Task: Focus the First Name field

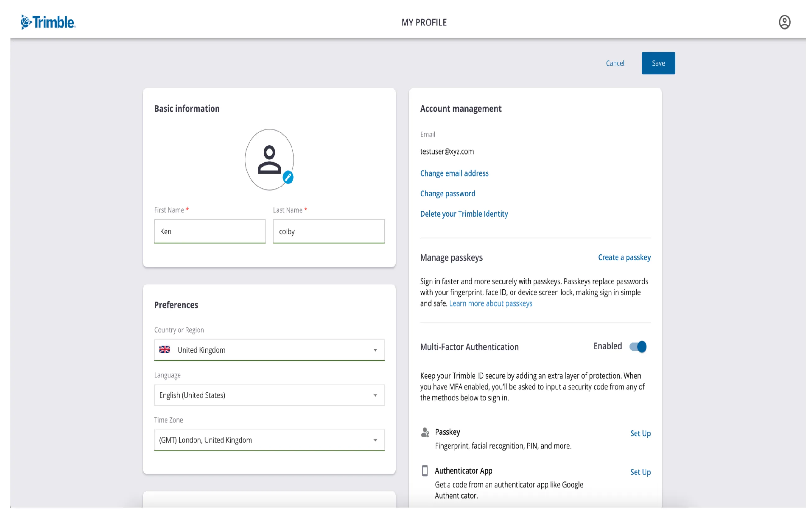Action: pos(210,231)
